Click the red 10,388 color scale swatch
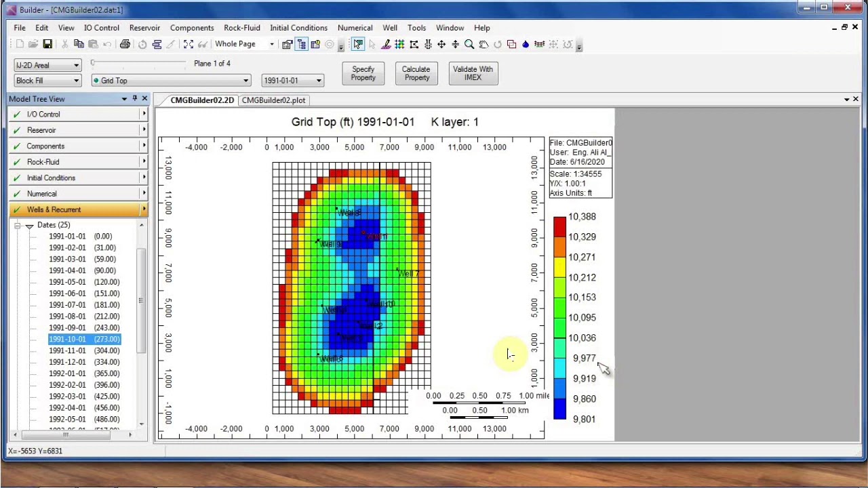 559,227
